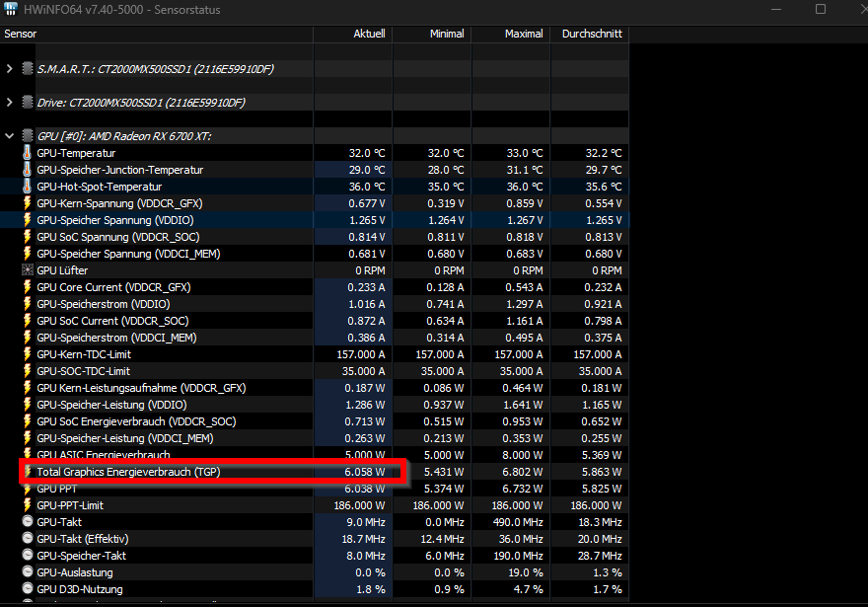Viewport: 868px width, 607px height.
Task: Expand the Drive CT2000MX500SSD1 sensor group
Action: click(x=10, y=103)
